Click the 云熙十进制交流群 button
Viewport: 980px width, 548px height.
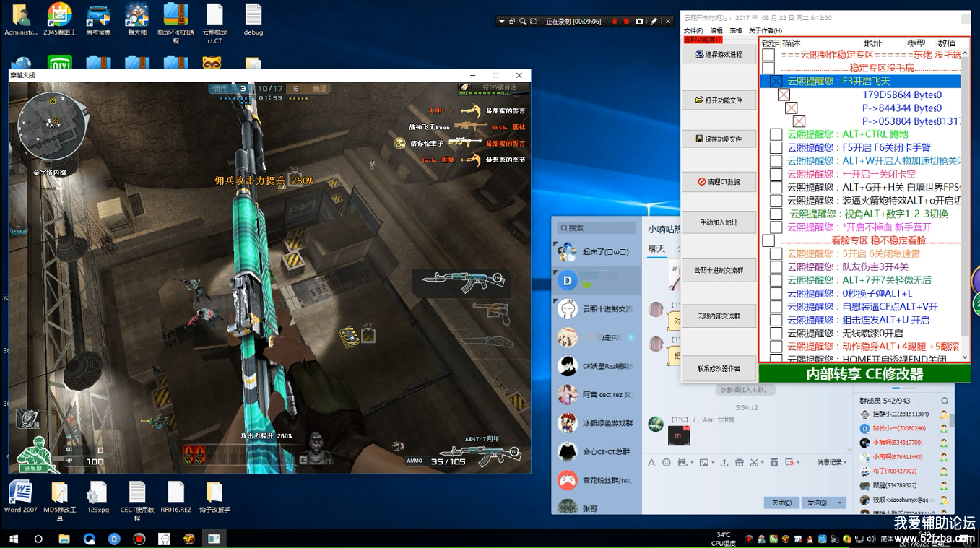[719, 270]
